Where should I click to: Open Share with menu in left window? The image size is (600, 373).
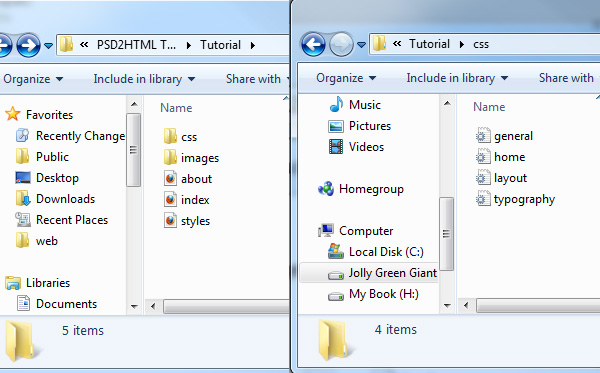tap(258, 79)
